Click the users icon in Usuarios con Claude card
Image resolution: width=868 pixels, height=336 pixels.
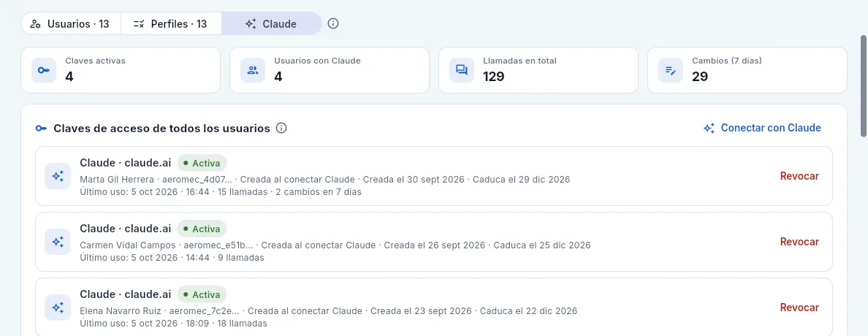coord(253,70)
